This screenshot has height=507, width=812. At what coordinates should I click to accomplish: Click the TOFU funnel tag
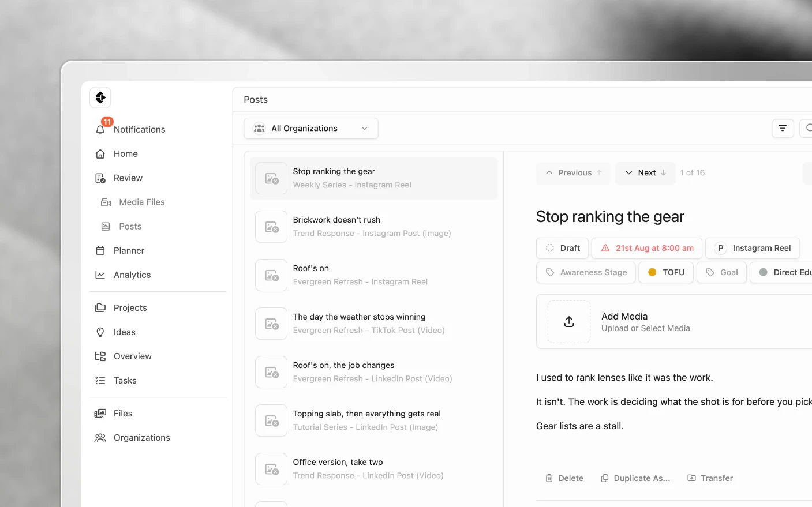[x=666, y=273]
